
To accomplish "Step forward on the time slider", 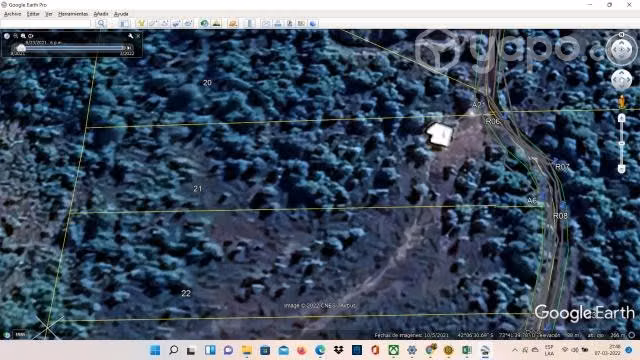I will [x=129, y=48].
